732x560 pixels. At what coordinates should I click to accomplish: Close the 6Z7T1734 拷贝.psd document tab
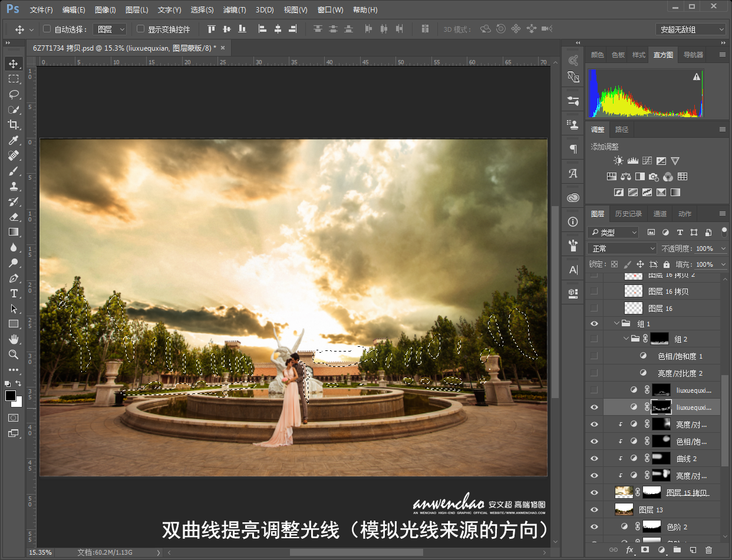223,48
